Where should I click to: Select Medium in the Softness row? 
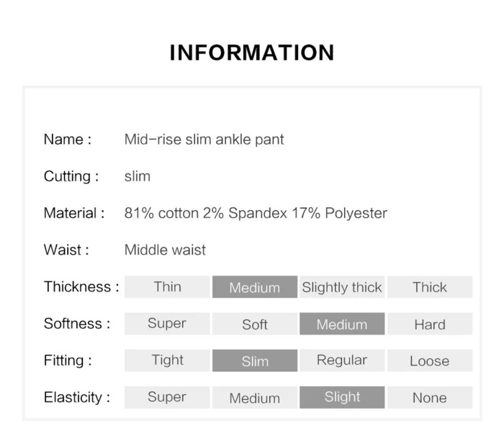[x=342, y=324]
